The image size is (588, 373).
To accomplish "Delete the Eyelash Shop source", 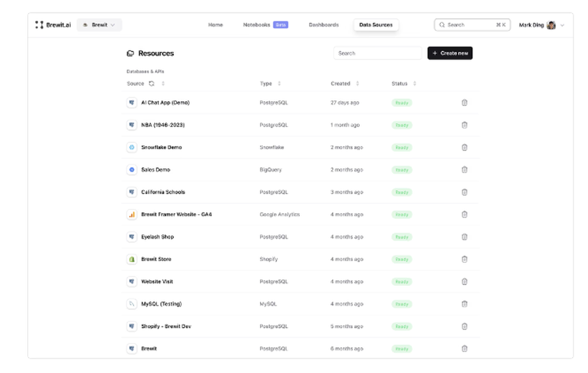I will coord(465,237).
